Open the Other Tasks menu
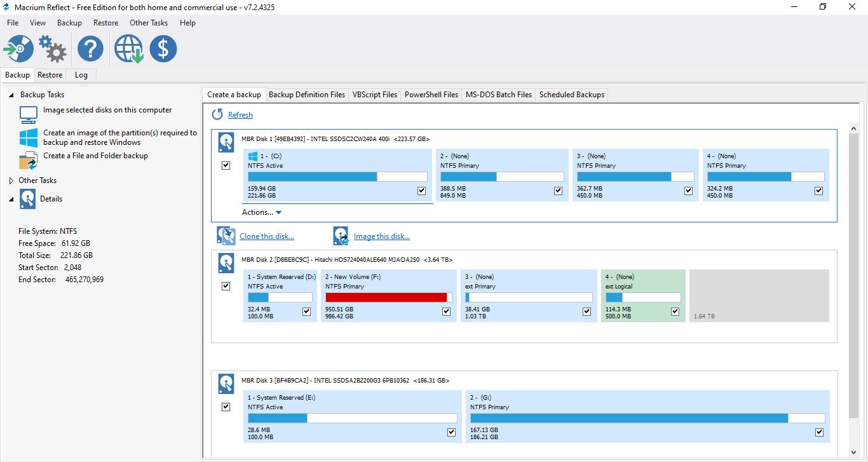 (x=149, y=23)
